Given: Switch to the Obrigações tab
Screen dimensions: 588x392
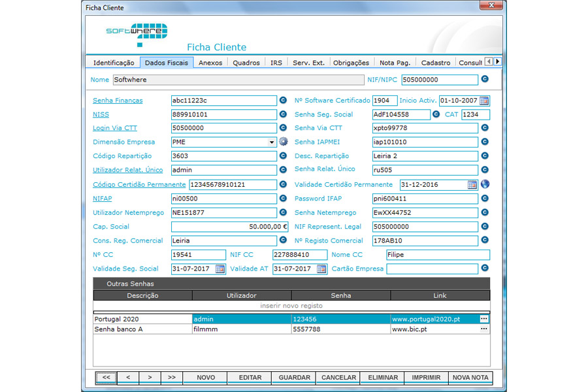Looking at the screenshot, I should pos(351,62).
